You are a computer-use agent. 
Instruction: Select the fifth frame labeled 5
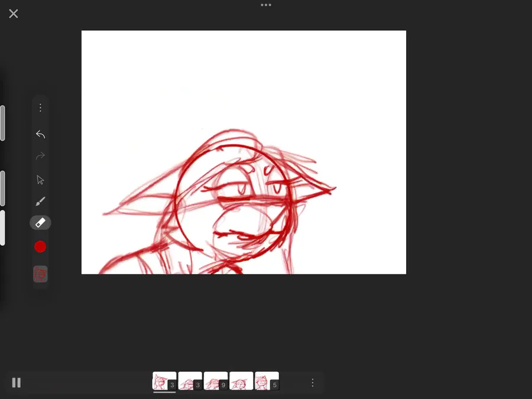pos(267,381)
